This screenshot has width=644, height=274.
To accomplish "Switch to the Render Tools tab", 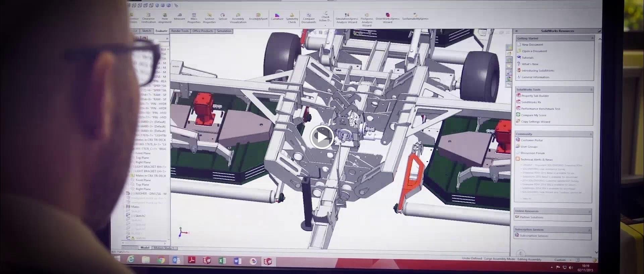I will coord(180,31).
